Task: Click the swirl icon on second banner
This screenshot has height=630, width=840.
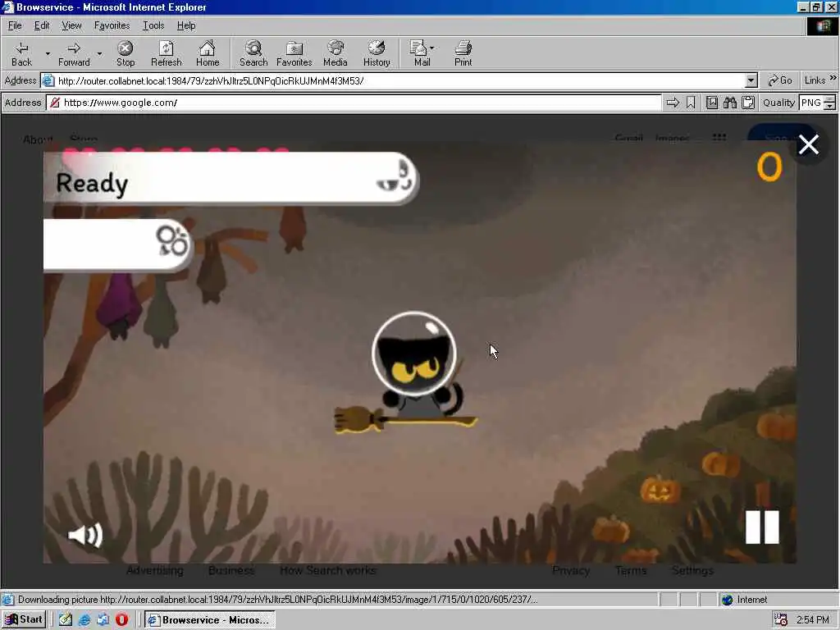Action: coord(172,242)
